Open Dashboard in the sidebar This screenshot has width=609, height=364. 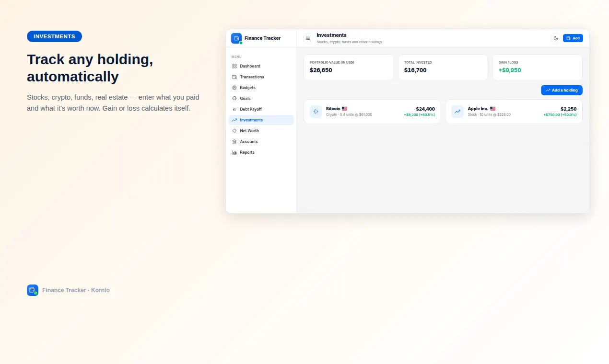261,66
